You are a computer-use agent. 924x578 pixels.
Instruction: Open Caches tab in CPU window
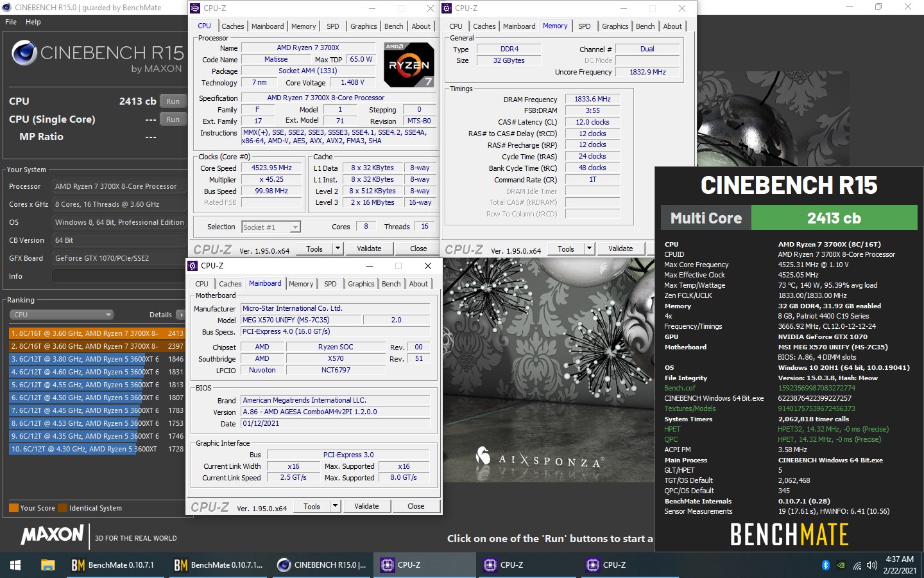pyautogui.click(x=233, y=26)
